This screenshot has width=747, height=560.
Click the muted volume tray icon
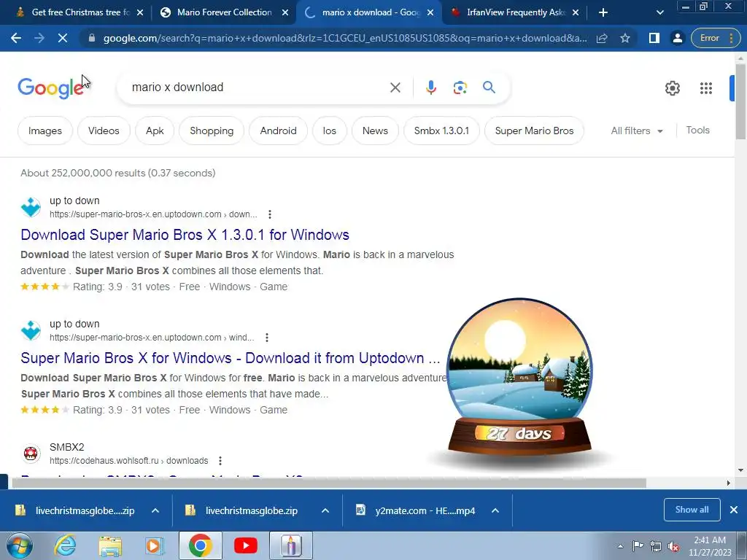(673, 547)
